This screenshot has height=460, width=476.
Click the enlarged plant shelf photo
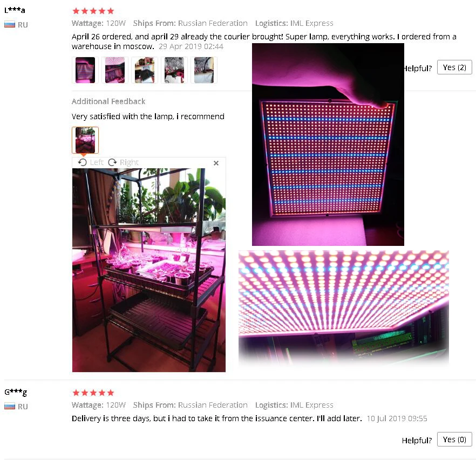click(149, 270)
